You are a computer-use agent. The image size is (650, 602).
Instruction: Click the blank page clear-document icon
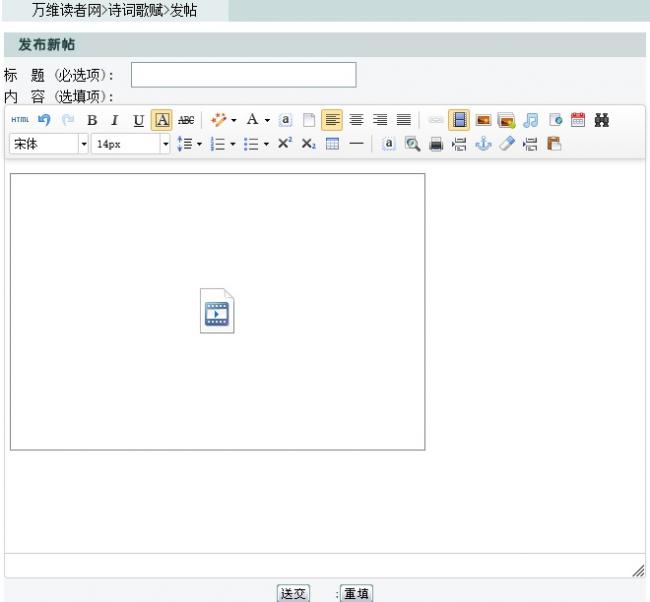pos(309,120)
